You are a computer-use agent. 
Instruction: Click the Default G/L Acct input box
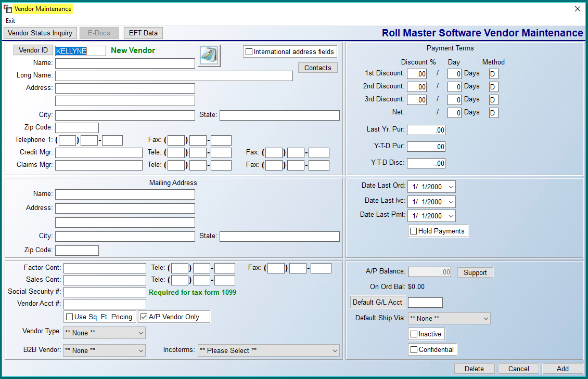(x=425, y=303)
